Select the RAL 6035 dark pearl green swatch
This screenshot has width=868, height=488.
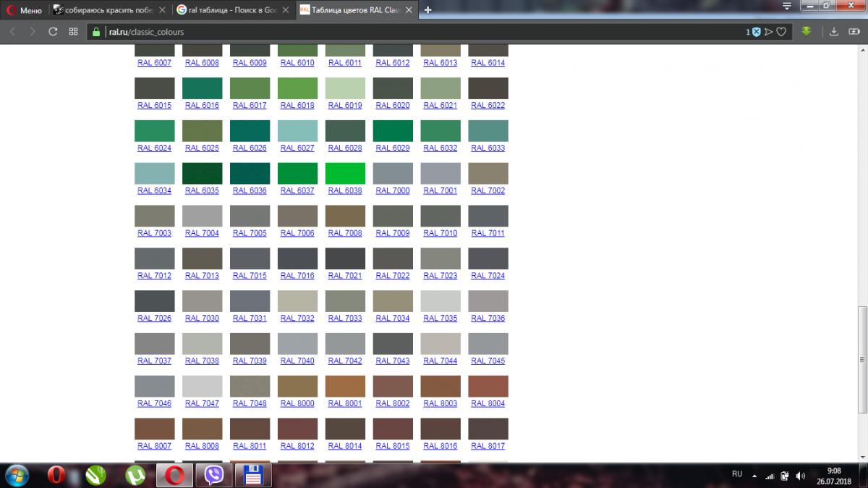coord(202,173)
